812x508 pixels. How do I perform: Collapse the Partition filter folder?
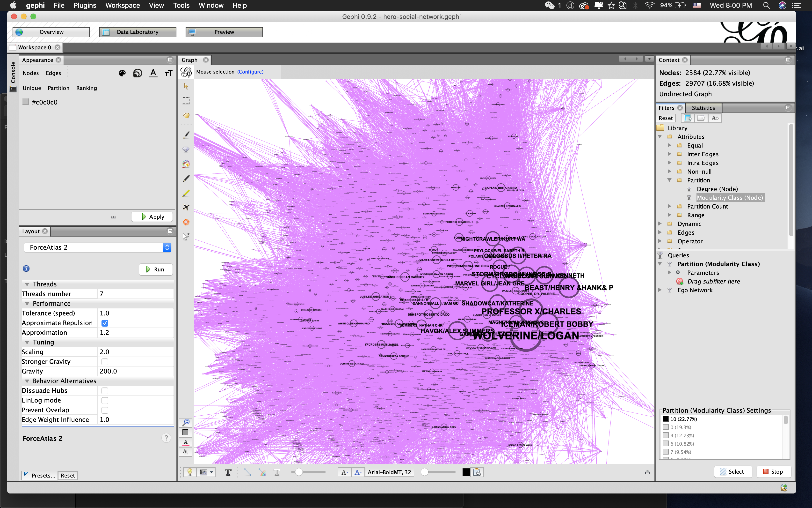tap(669, 180)
